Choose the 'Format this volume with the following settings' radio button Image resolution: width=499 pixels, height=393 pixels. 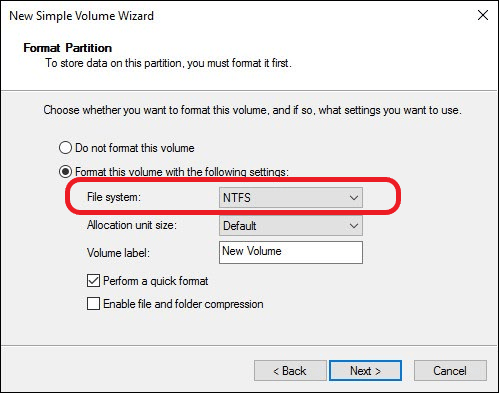click(x=65, y=172)
